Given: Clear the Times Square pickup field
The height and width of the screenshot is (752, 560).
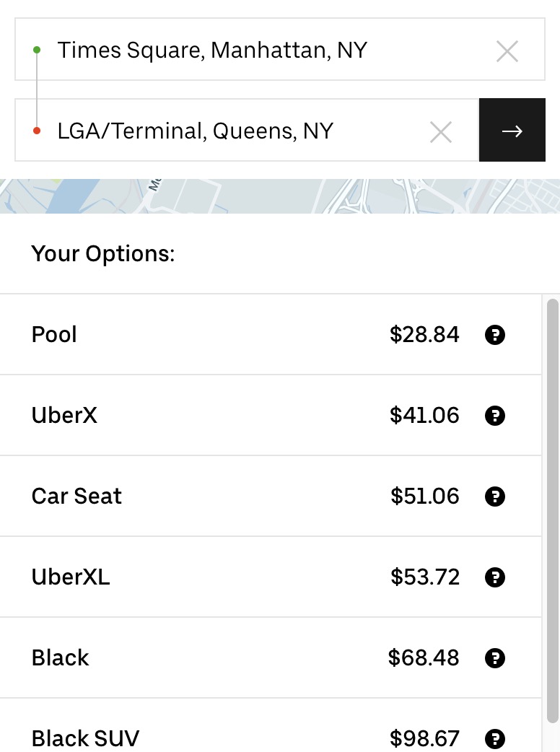Looking at the screenshot, I should point(507,51).
